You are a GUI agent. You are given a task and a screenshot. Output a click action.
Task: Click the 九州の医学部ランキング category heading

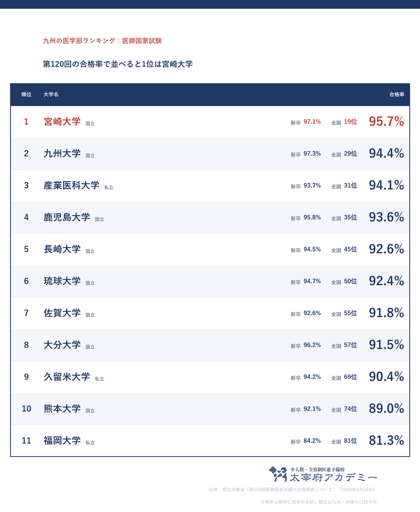pos(79,41)
